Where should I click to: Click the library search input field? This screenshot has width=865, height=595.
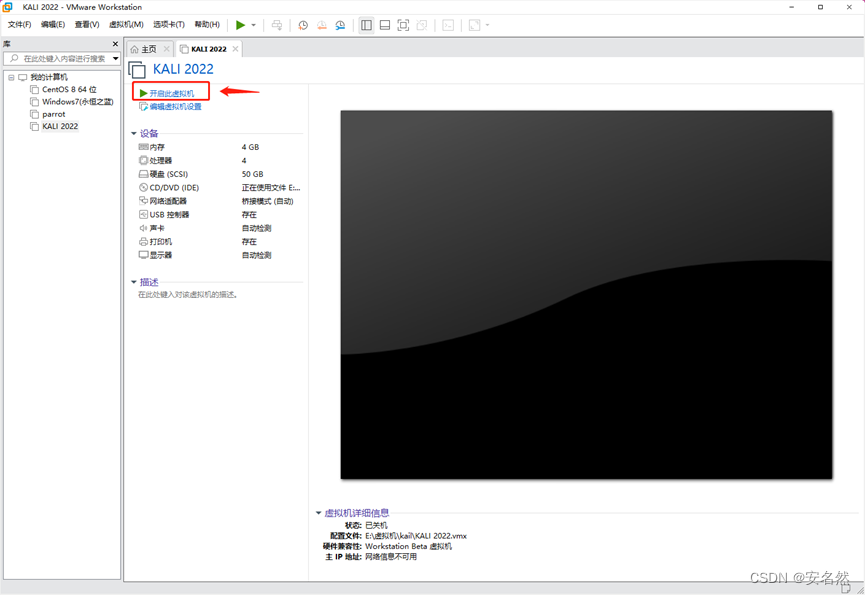point(58,58)
